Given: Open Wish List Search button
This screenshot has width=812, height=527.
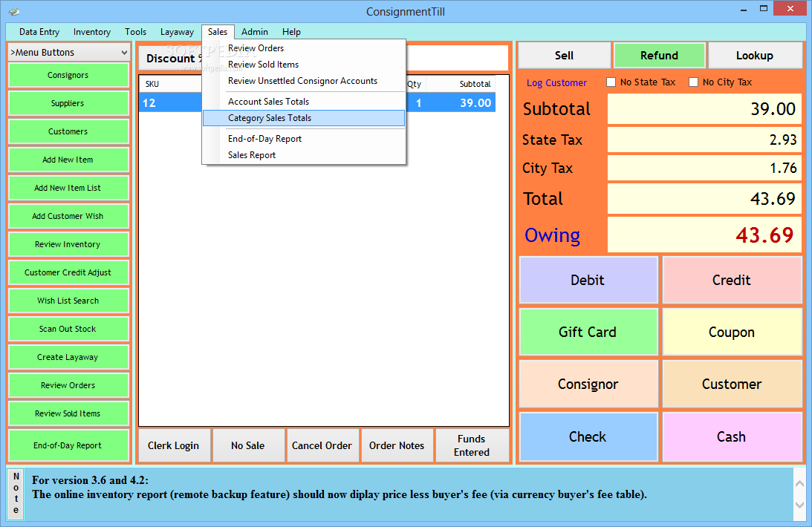Looking at the screenshot, I should 68,301.
